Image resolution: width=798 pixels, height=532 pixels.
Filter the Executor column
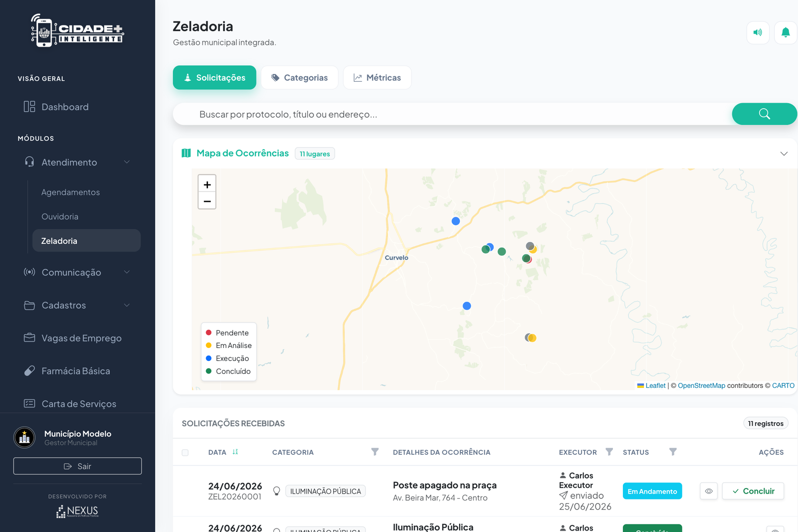pyautogui.click(x=609, y=452)
